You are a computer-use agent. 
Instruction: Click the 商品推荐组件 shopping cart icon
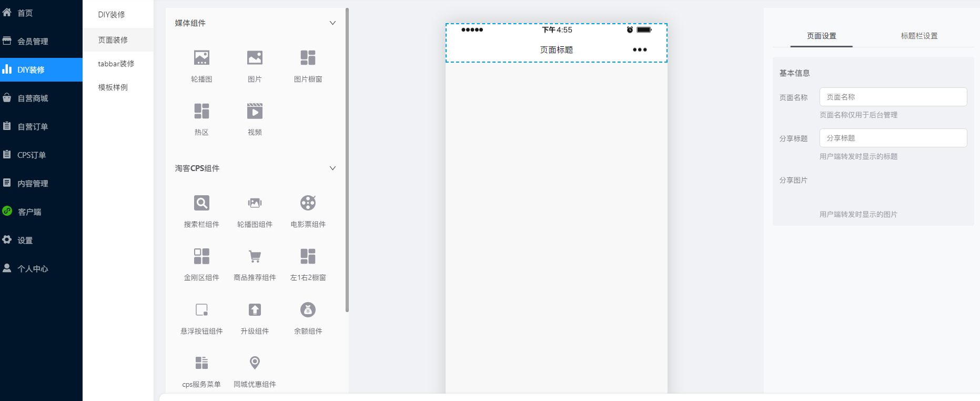255,257
